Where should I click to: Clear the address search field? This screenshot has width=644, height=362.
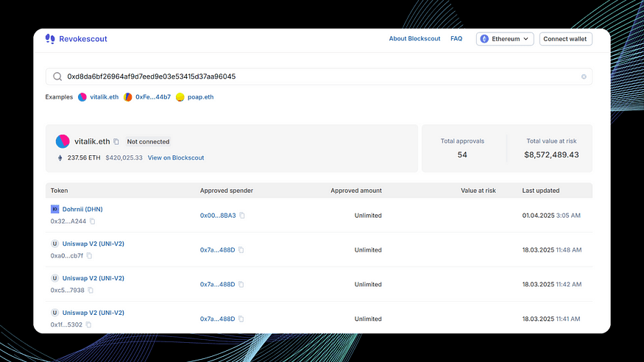tap(584, 77)
